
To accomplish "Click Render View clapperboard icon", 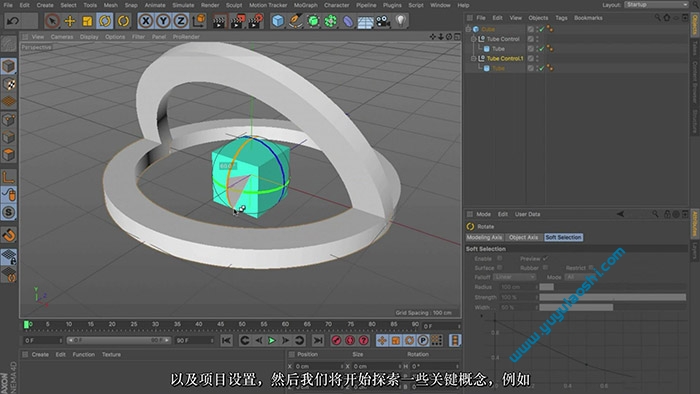I will pos(219,21).
